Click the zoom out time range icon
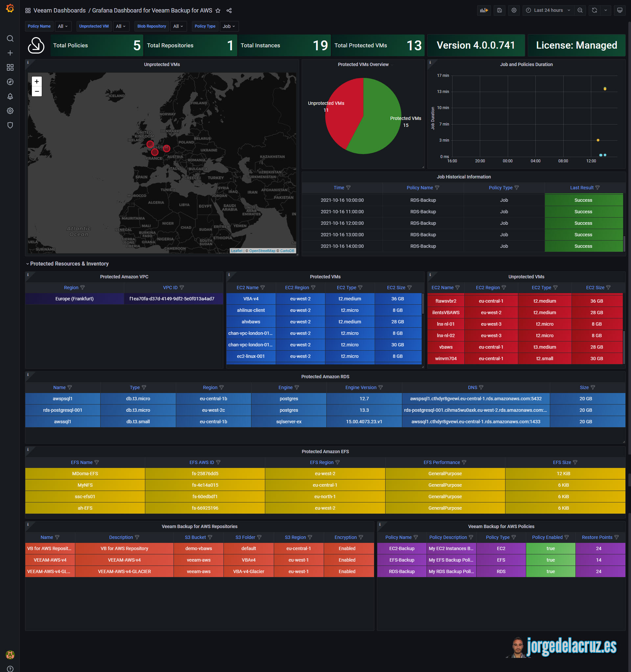 pyautogui.click(x=580, y=10)
